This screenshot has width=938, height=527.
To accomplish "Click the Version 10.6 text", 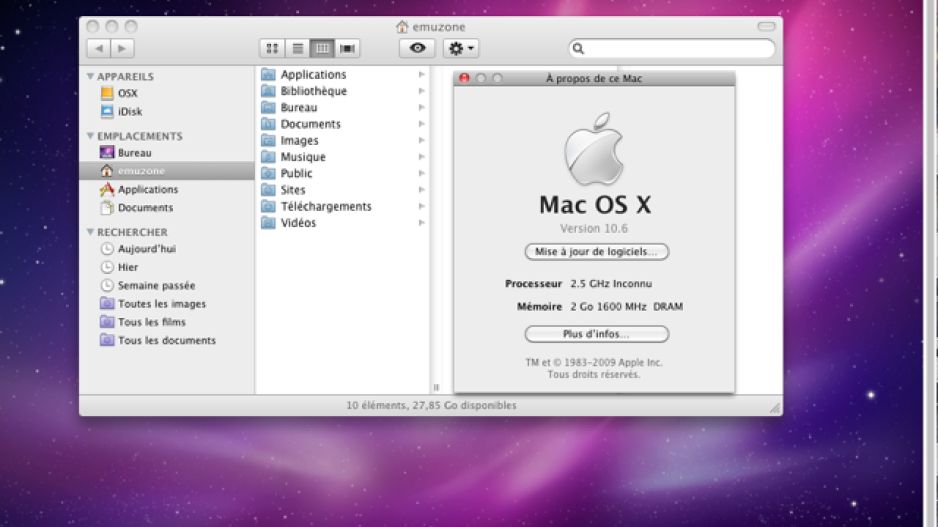I will (x=594, y=229).
